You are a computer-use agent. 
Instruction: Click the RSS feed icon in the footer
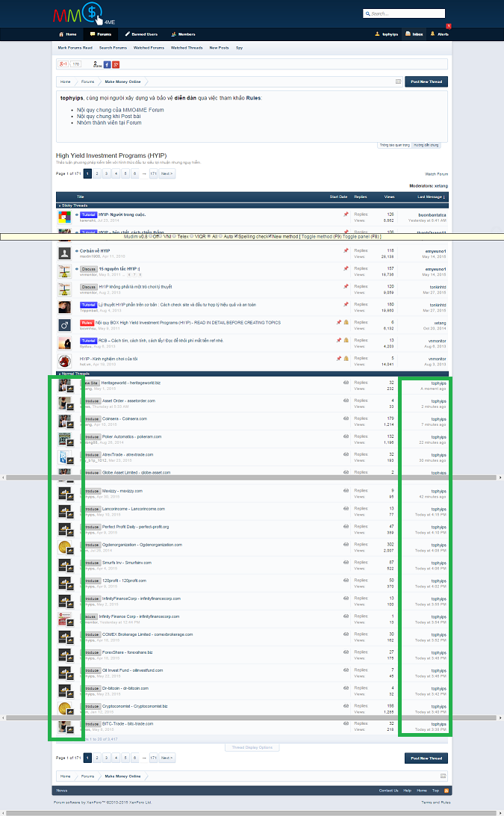(x=446, y=791)
